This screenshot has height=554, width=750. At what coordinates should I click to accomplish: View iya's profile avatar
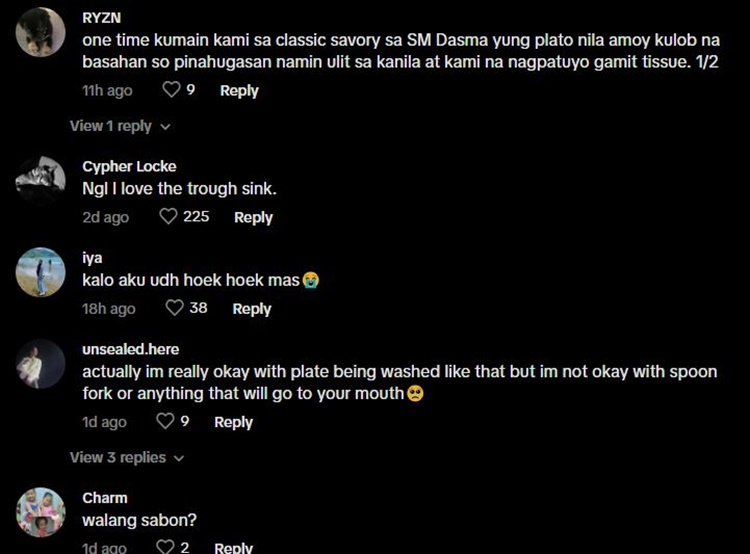42,271
